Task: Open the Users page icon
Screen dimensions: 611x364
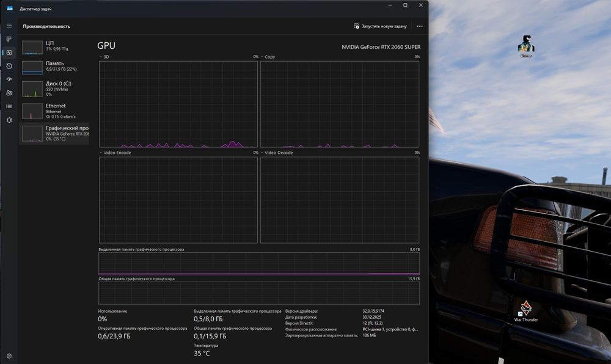Action: [x=9, y=93]
